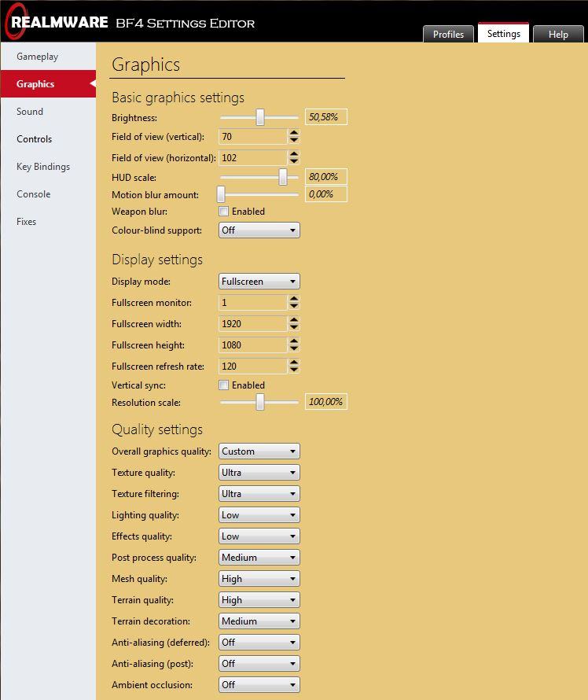Click the HUD scale percentage value box

pos(325,177)
